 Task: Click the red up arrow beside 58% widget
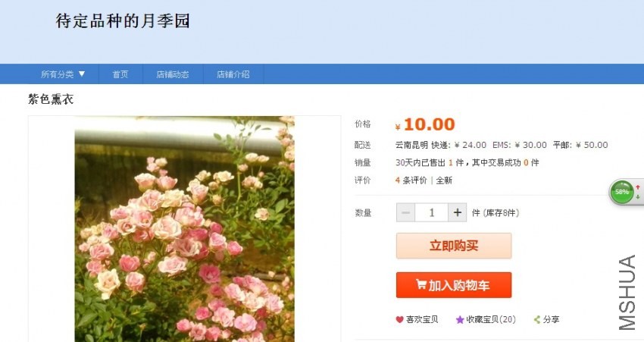coord(638,187)
